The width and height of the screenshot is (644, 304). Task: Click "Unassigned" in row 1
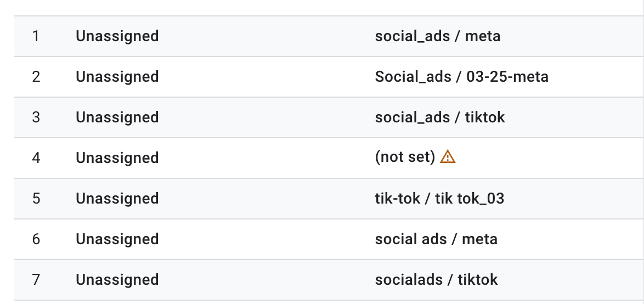[x=117, y=36]
